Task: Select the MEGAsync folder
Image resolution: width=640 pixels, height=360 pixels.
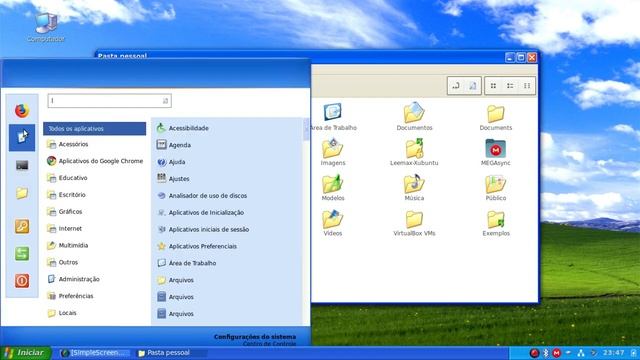Action: click(496, 152)
